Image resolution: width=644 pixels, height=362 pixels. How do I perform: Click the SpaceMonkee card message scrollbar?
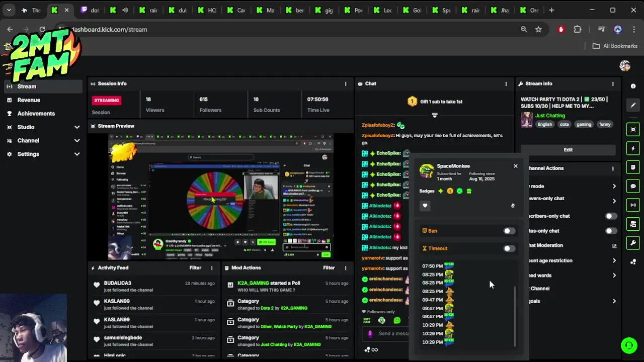pos(515,317)
